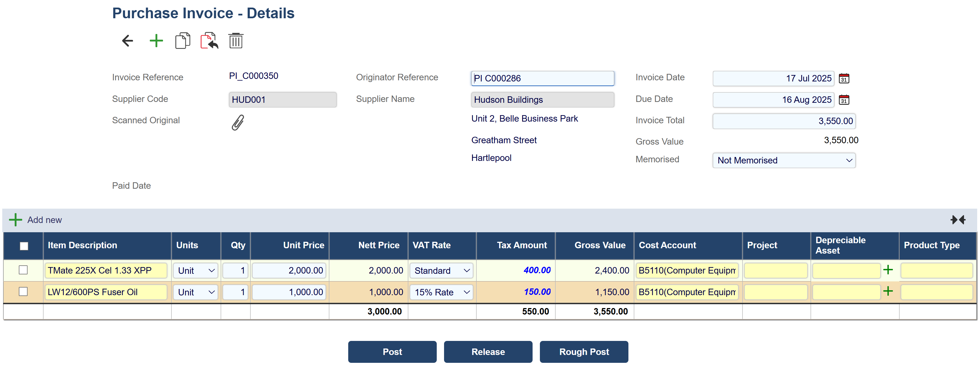Open the Scanned Original paperclip attachment

238,122
